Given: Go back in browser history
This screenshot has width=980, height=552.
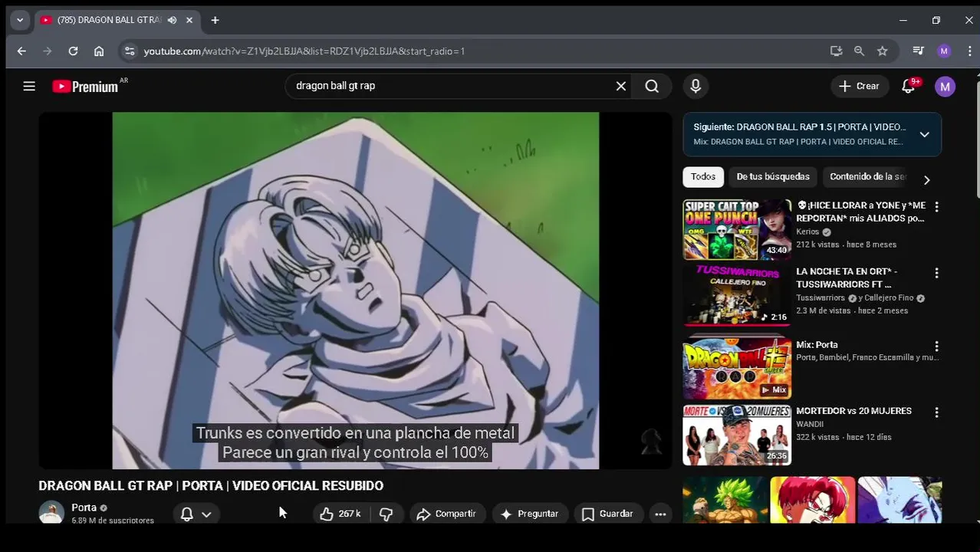Looking at the screenshot, I should coord(21,51).
